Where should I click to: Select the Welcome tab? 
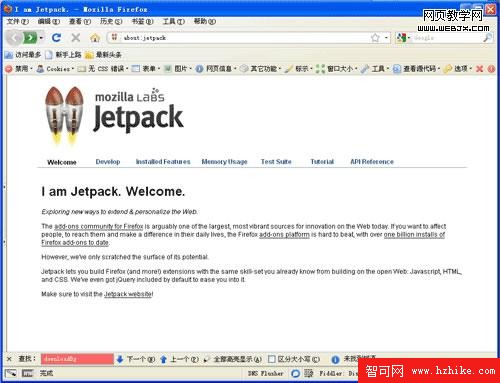(62, 162)
